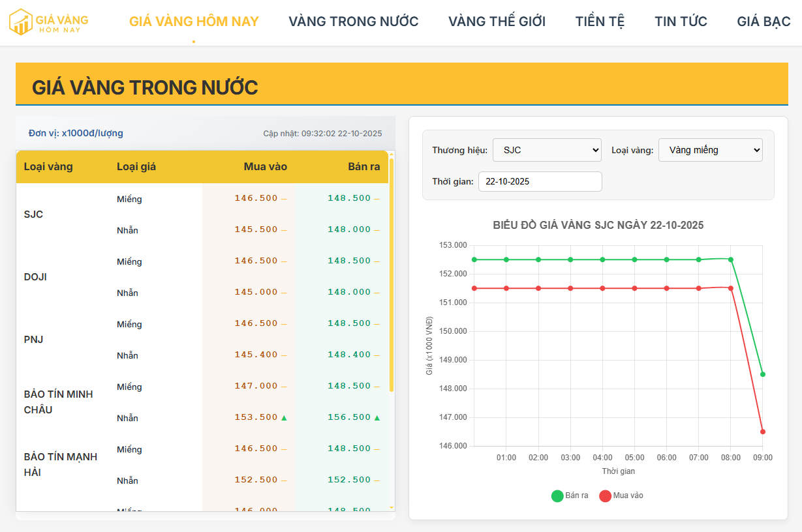Click the Thời gian date field

pos(540,182)
